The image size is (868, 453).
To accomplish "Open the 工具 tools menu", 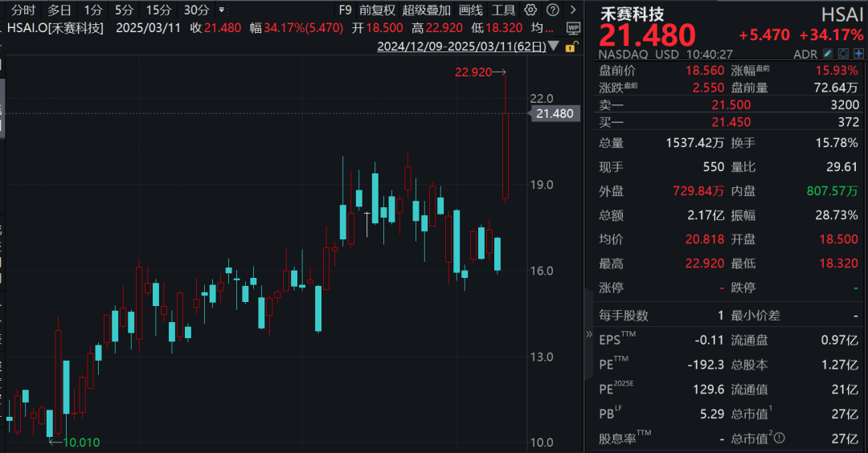I will tap(503, 10).
